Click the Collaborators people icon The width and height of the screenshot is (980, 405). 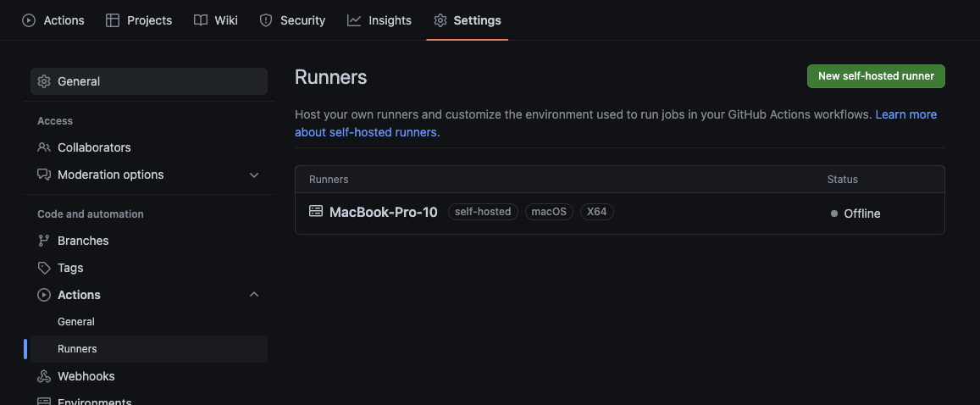click(44, 147)
